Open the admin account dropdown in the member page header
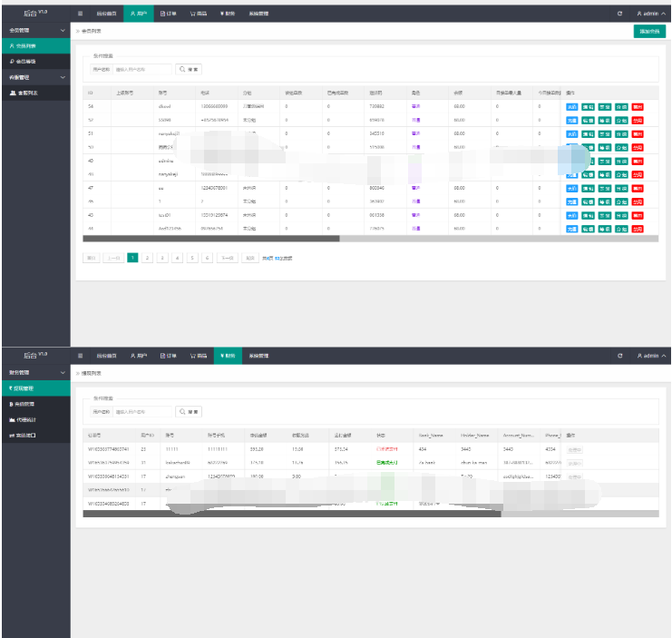The image size is (672, 638). point(651,14)
